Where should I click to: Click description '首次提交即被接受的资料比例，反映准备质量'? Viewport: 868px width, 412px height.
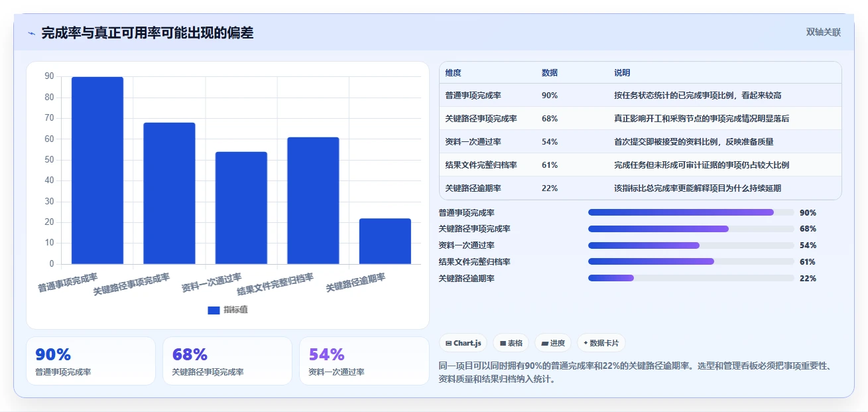click(694, 142)
